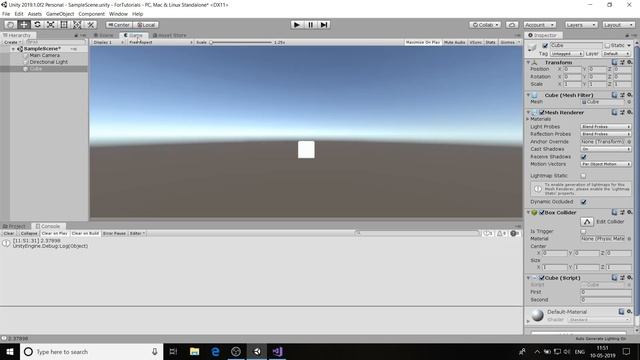Select the Rect tool
Viewport: 640px width, 360px height.
click(x=64, y=25)
